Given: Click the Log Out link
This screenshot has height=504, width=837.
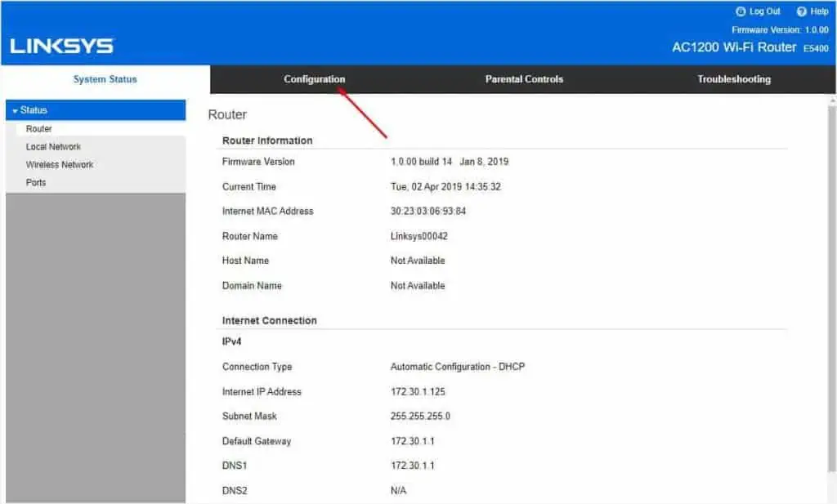Looking at the screenshot, I should click(x=763, y=11).
